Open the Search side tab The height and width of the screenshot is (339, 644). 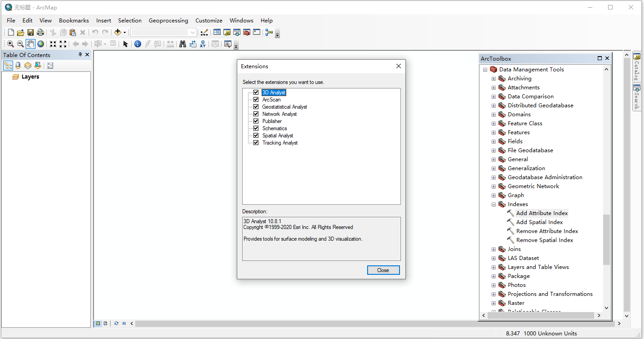point(637,97)
